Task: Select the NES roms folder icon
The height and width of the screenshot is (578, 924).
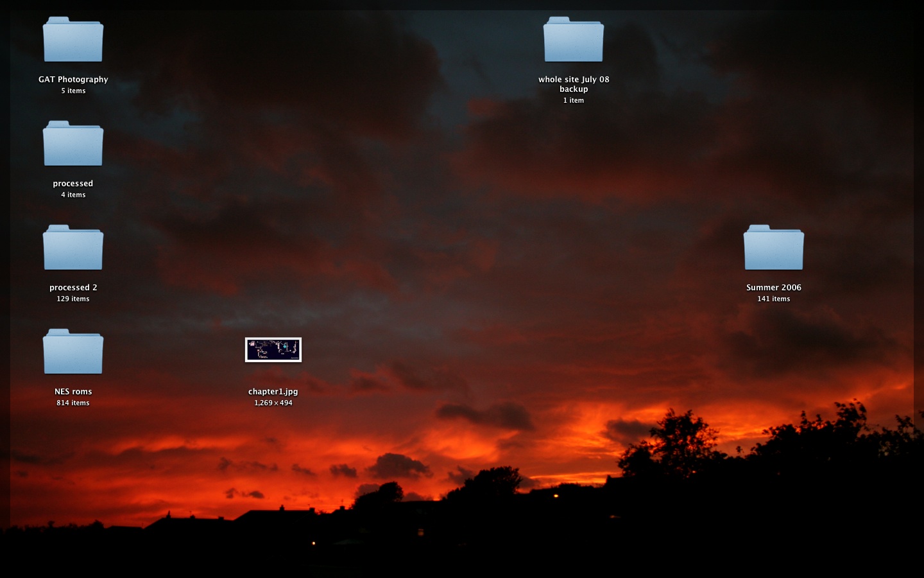Action: (73, 352)
